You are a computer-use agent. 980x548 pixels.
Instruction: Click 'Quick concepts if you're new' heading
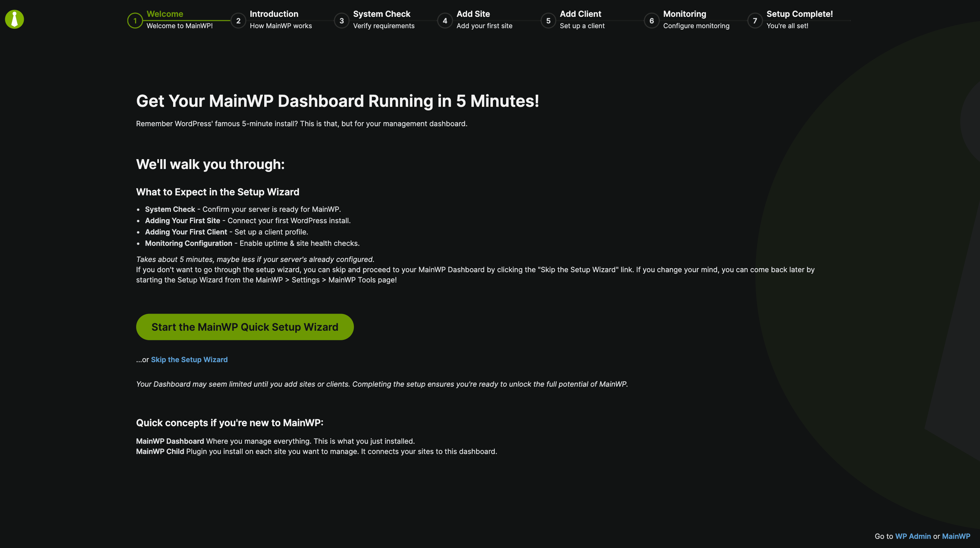pyautogui.click(x=230, y=423)
